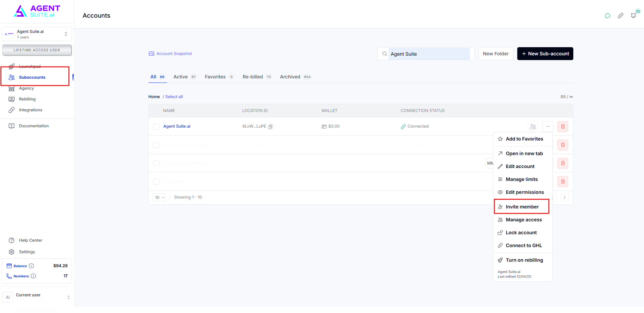The height and width of the screenshot is (313, 644).
Task: Click the Launchpad rocket icon in sidebar
Action: coord(12,66)
